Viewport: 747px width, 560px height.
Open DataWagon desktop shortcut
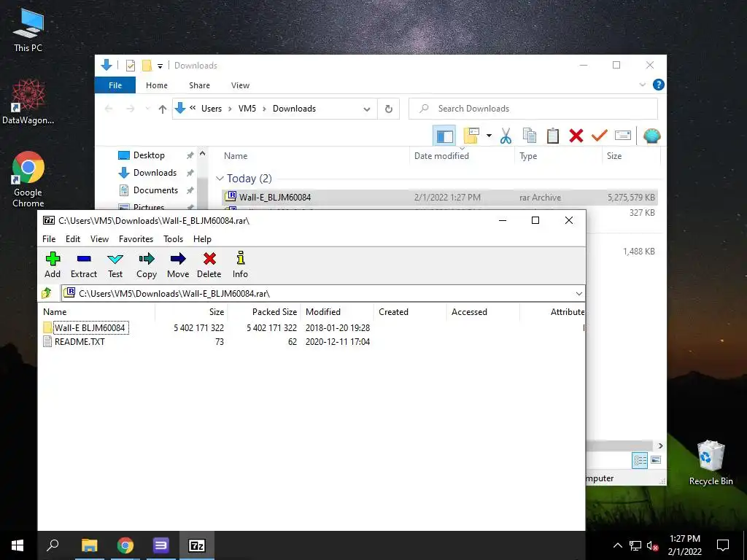click(28, 102)
